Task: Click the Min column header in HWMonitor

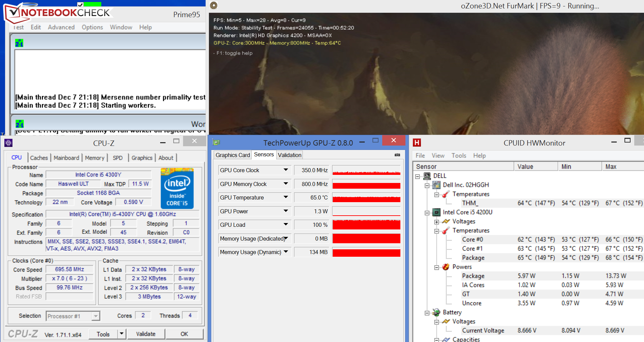Action: click(580, 166)
